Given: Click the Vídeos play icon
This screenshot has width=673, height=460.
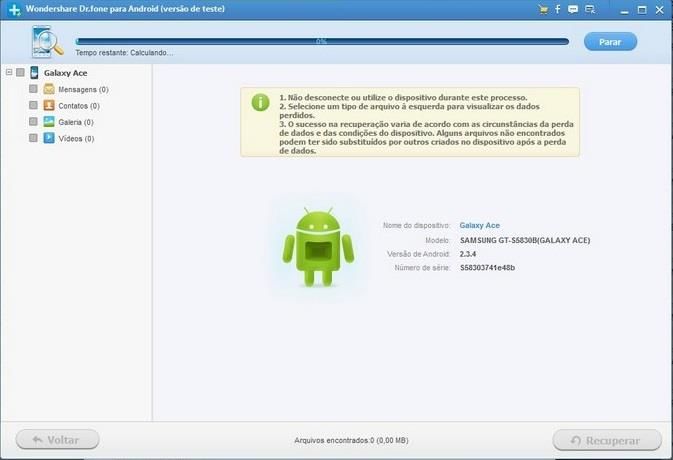Looking at the screenshot, I should pyautogui.click(x=49, y=138).
